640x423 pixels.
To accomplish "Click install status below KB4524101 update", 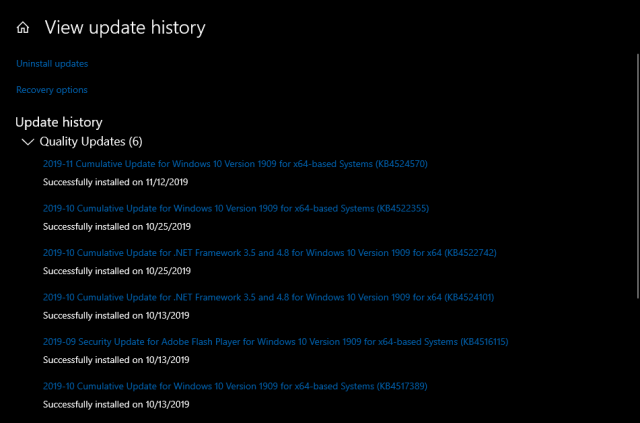I will point(116,315).
